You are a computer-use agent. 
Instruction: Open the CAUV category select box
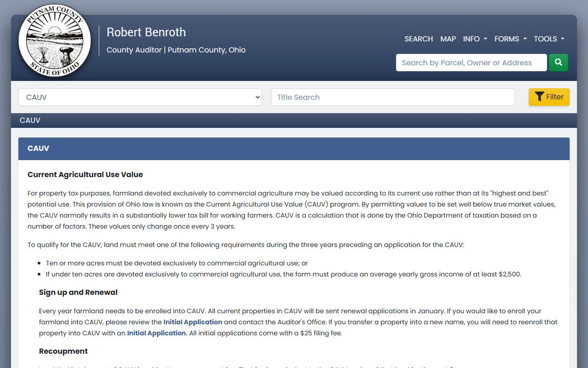click(140, 97)
